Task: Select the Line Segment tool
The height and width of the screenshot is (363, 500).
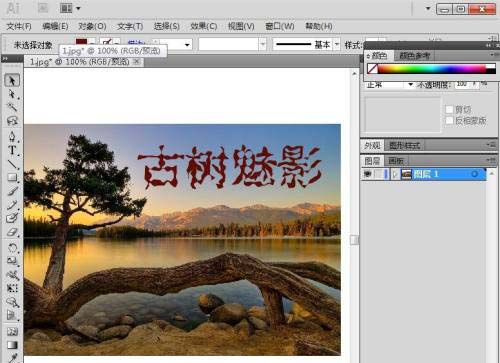Action: point(12,164)
